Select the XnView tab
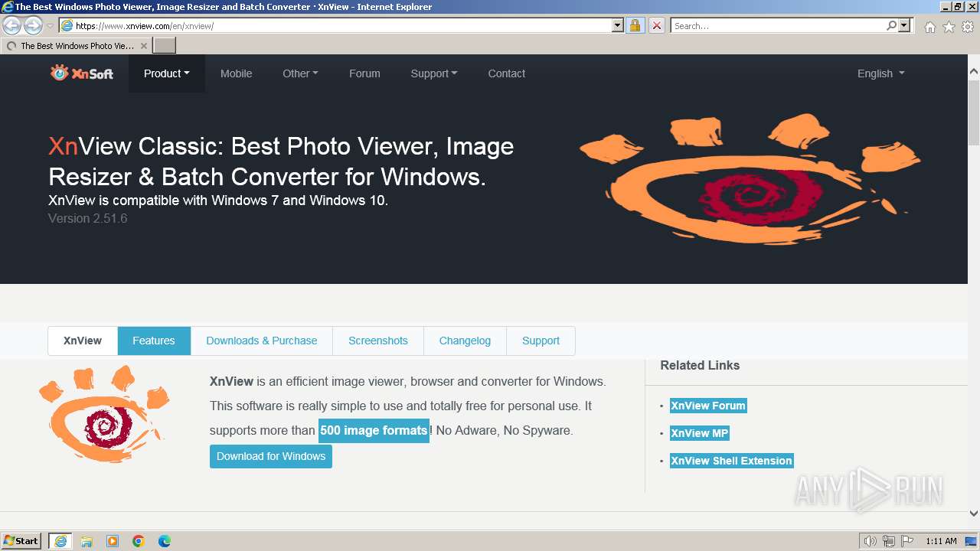The height and width of the screenshot is (551, 980). [83, 341]
